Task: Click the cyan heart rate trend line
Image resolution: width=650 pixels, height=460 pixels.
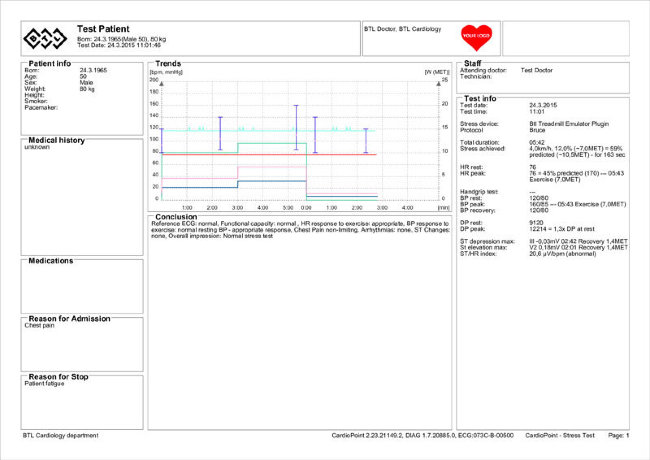Action: click(269, 131)
